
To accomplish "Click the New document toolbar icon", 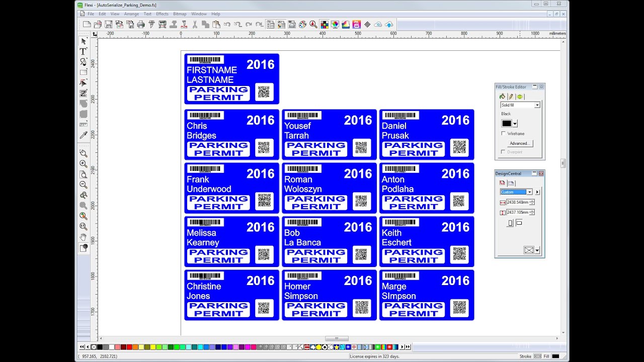I will coord(87,24).
